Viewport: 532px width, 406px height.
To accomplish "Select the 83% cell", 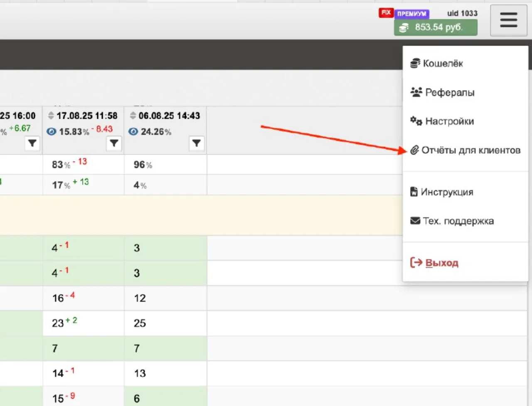I will pyautogui.click(x=84, y=164).
